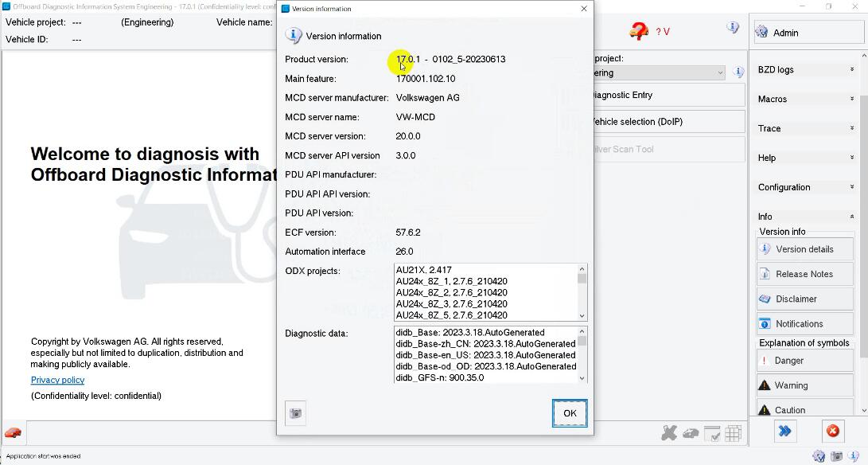Click the Main feature value 170001.102.10
This screenshot has width=868, height=465.
pos(426,79)
